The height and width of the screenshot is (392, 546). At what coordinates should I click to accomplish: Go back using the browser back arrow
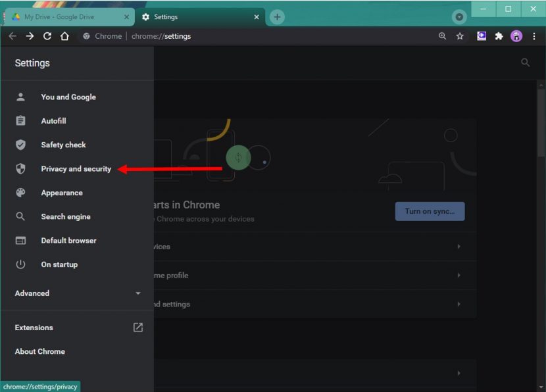(12, 36)
